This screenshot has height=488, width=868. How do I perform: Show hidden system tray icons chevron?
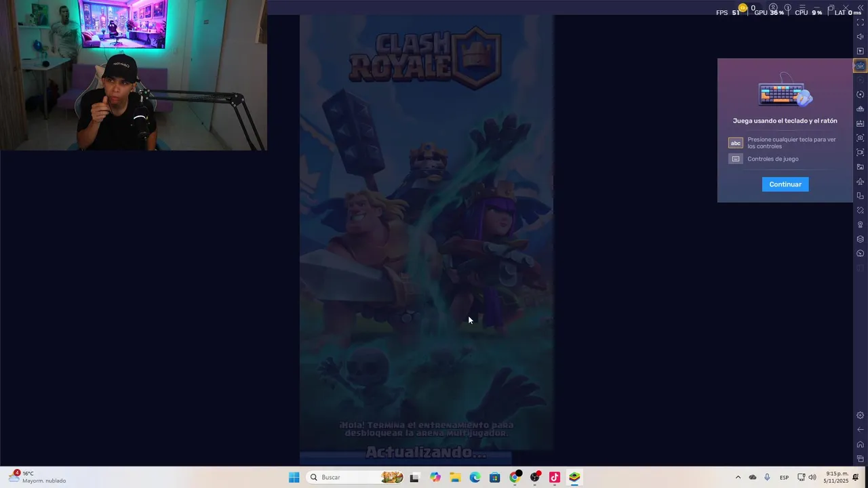(x=738, y=477)
